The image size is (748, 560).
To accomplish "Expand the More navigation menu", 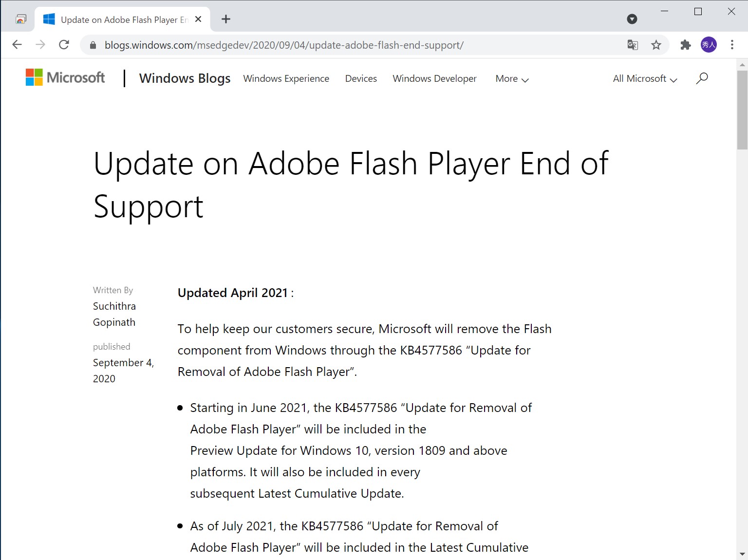I will (512, 79).
